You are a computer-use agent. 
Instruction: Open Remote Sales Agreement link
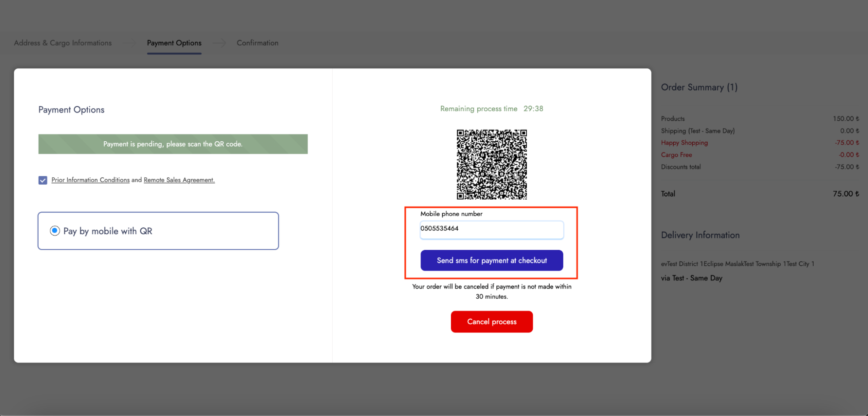[x=179, y=180]
